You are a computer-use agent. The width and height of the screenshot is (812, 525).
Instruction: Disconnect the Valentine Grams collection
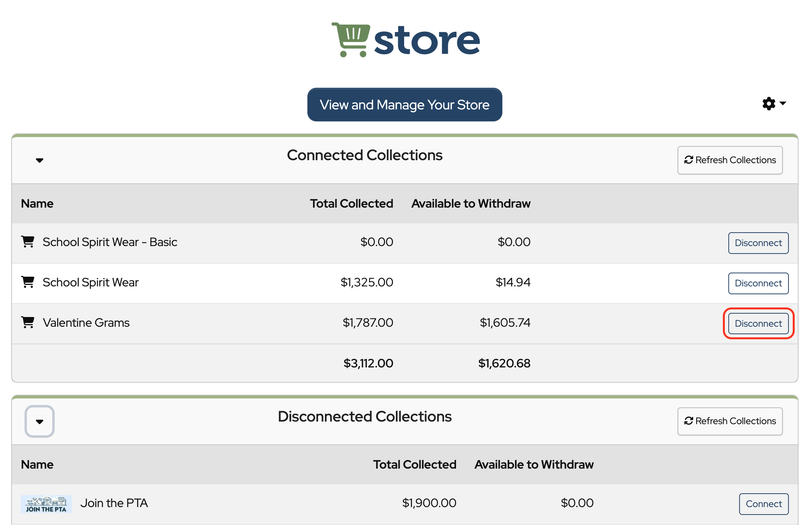point(758,323)
